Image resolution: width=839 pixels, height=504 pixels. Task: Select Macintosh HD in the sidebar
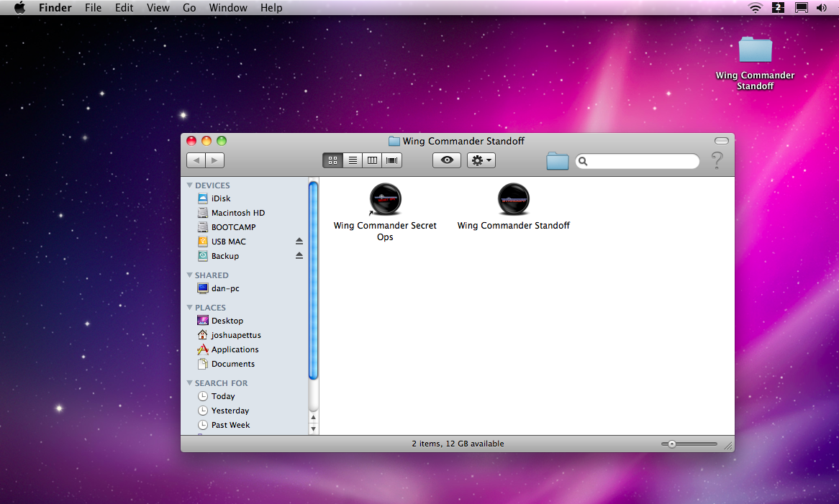[x=237, y=213]
